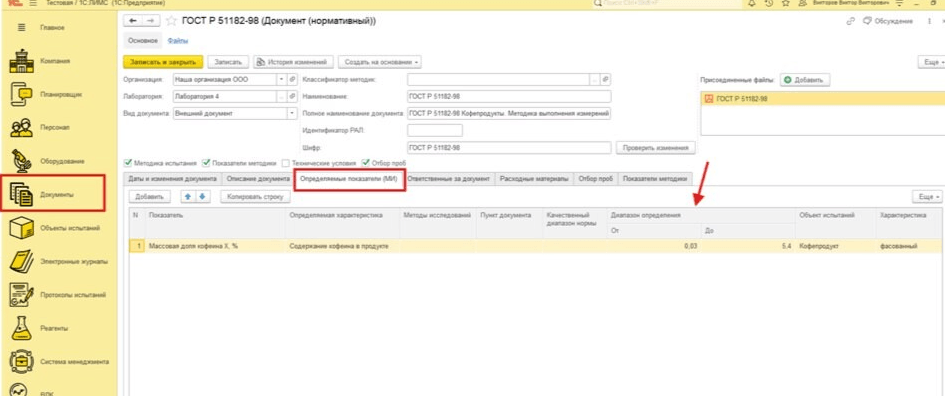The image size is (945, 396).
Task: Select the Основное page tab
Action: pos(143,41)
